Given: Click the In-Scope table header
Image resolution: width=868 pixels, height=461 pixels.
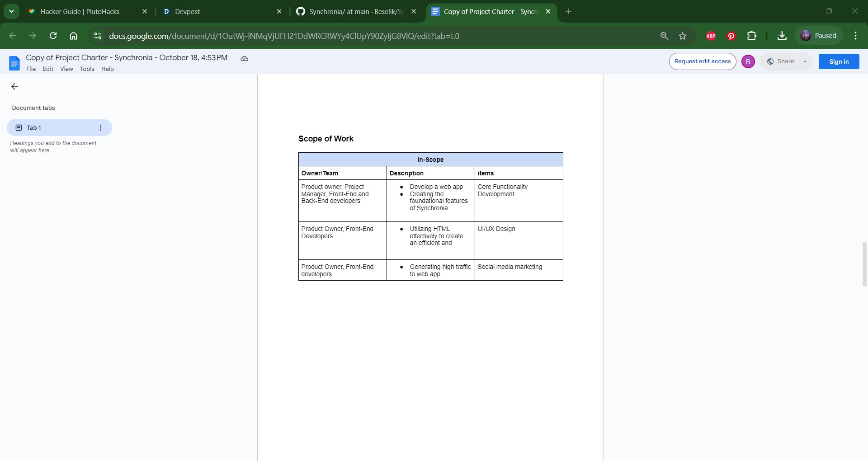Looking at the screenshot, I should pyautogui.click(x=430, y=160).
